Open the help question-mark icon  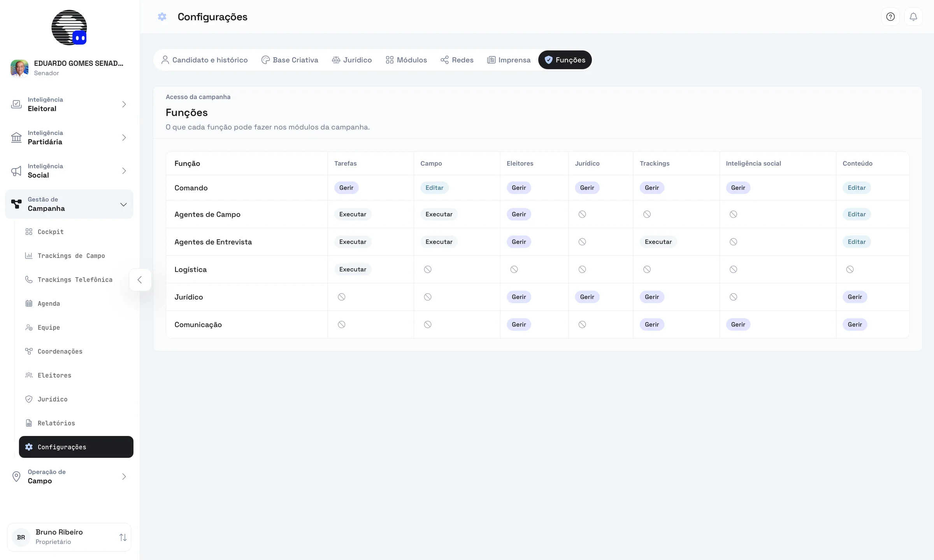(x=890, y=17)
